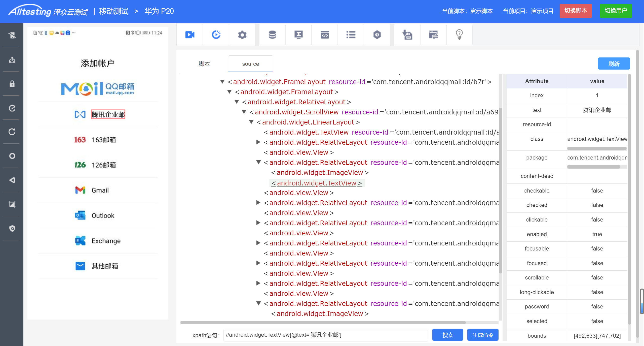
Task: Tap the Exchange logo icon on phone screen
Action: coord(80,240)
